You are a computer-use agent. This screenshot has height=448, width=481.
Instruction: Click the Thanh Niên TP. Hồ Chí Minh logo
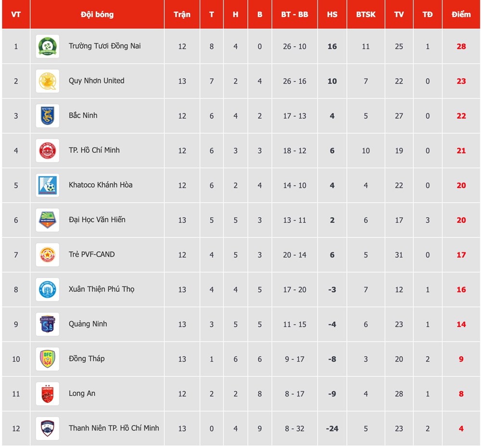pos(48,428)
